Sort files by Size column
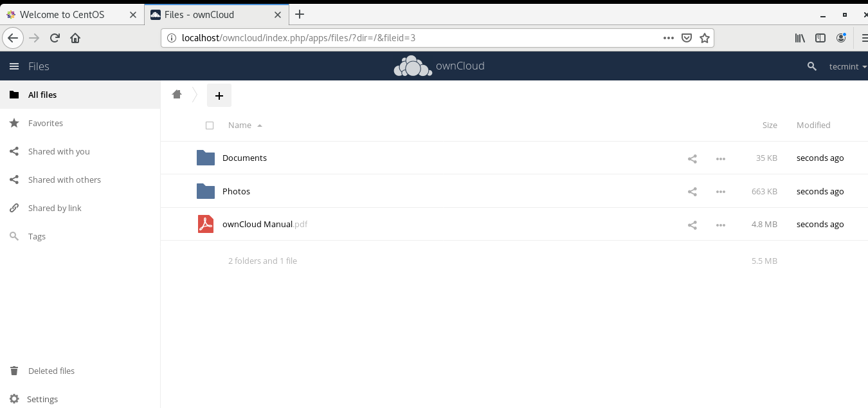The image size is (868, 408). tap(770, 125)
